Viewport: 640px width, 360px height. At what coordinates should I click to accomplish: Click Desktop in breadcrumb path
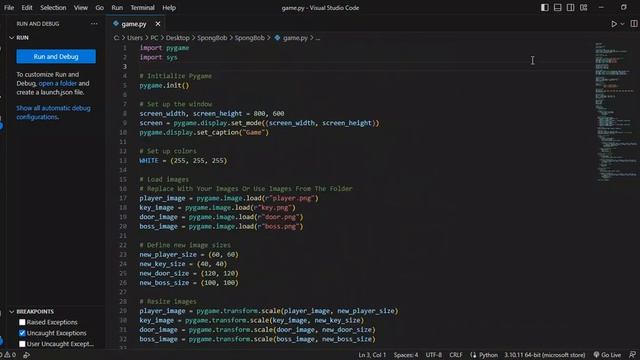click(x=178, y=38)
